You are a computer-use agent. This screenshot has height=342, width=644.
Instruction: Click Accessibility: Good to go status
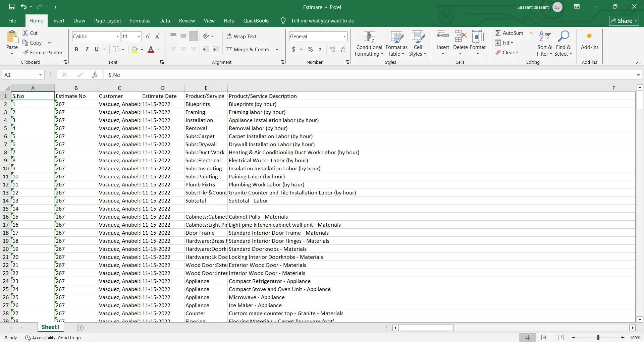point(53,338)
